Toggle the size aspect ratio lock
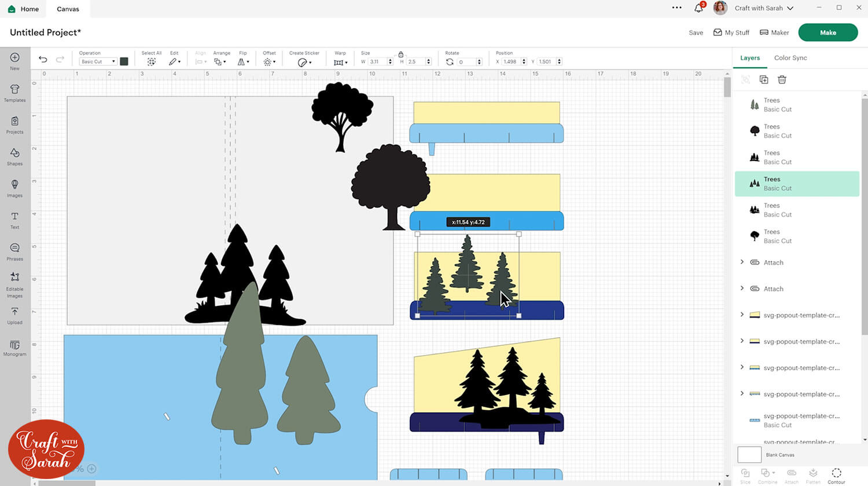The image size is (868, 486). 400,54
